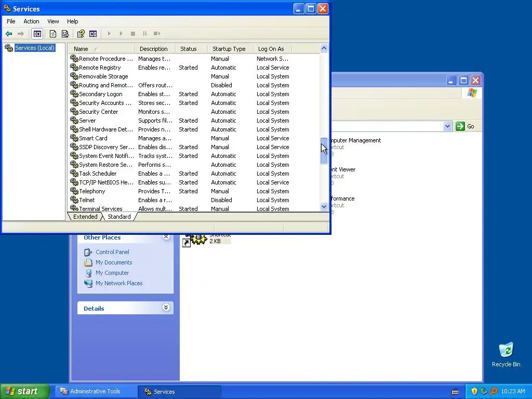Sort by the Description column header

click(x=155, y=49)
